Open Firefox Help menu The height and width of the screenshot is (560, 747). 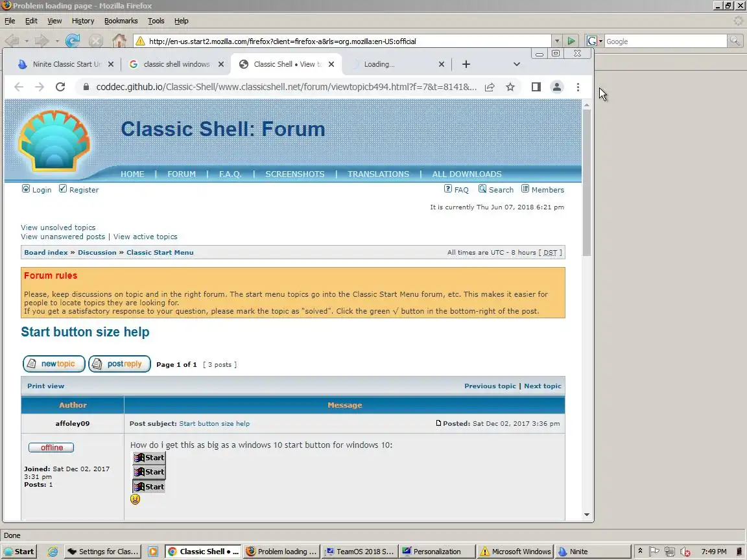[x=181, y=21]
